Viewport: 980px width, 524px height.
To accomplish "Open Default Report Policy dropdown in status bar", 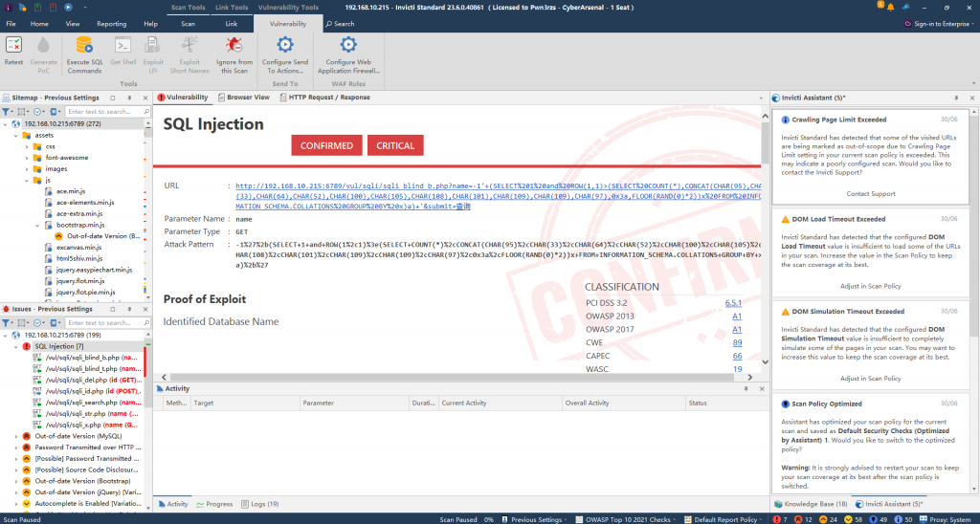I will 724,519.
